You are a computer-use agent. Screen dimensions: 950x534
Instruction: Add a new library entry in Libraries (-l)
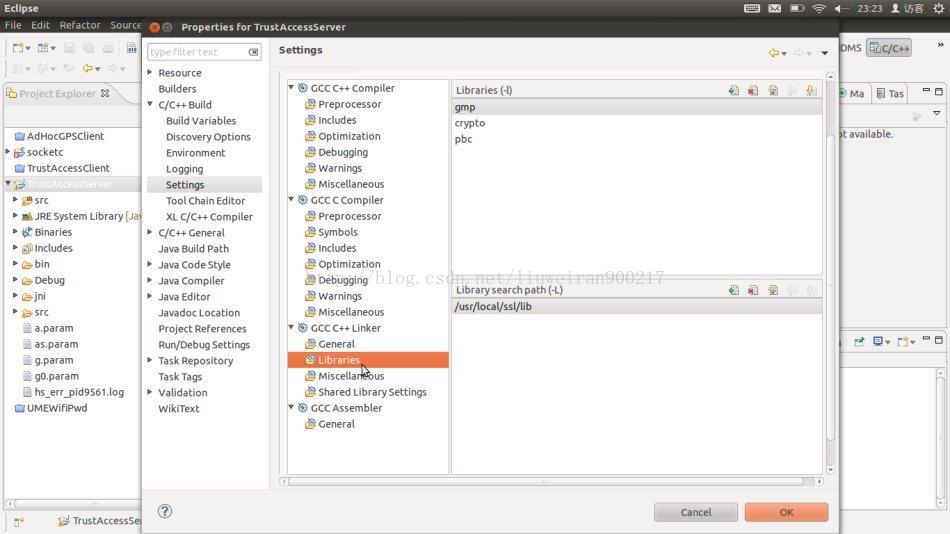pos(734,90)
